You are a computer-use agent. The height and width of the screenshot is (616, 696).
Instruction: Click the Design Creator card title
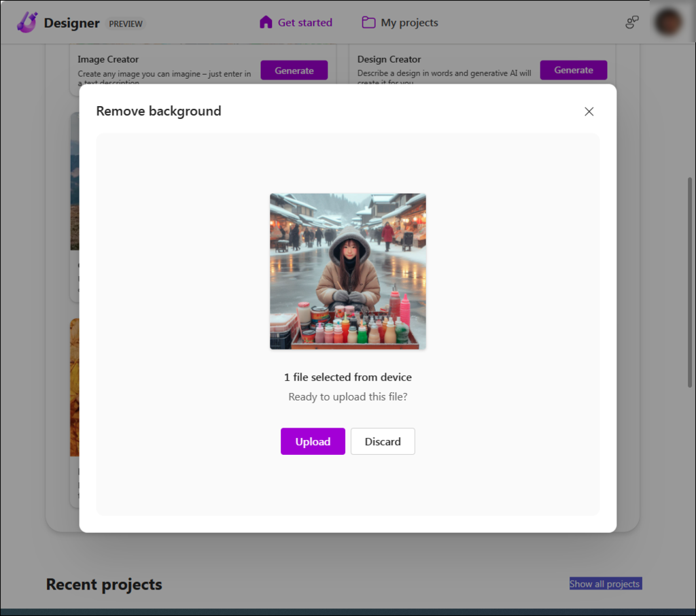tap(389, 59)
